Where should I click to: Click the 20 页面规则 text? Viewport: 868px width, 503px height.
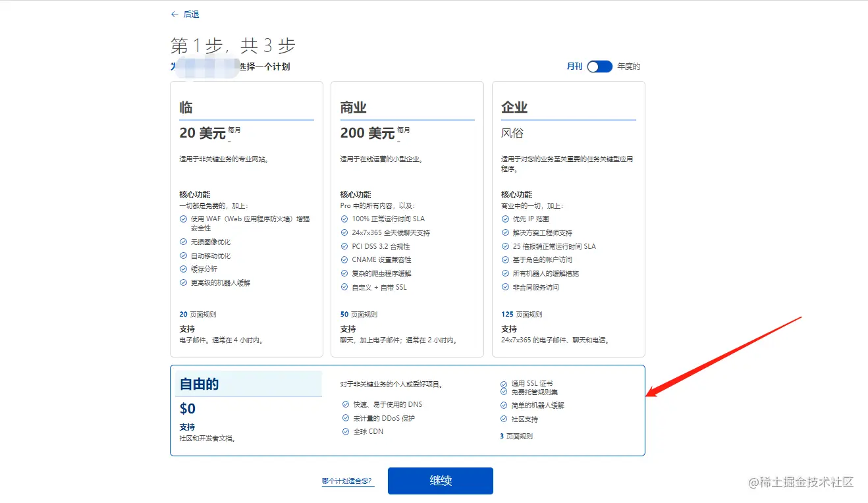point(198,315)
